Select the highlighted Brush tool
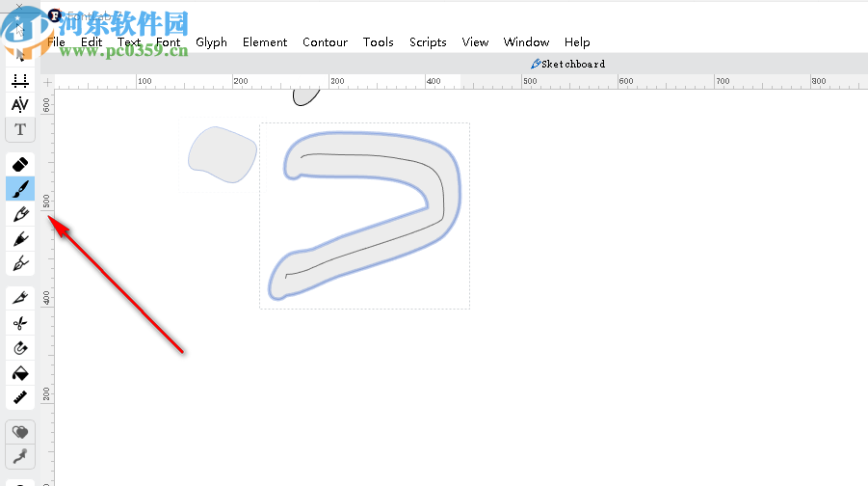Image resolution: width=868 pixels, height=486 pixels. (20, 189)
